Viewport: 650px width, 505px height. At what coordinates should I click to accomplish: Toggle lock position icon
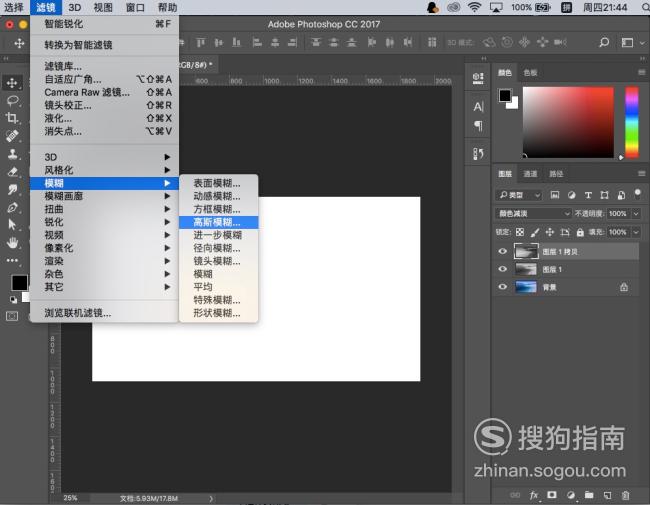coord(550,232)
